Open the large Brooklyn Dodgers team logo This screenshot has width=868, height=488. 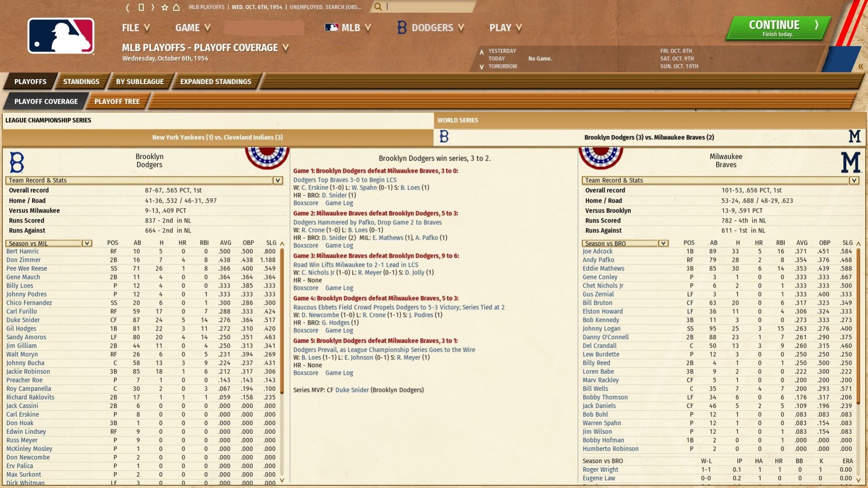point(17,162)
